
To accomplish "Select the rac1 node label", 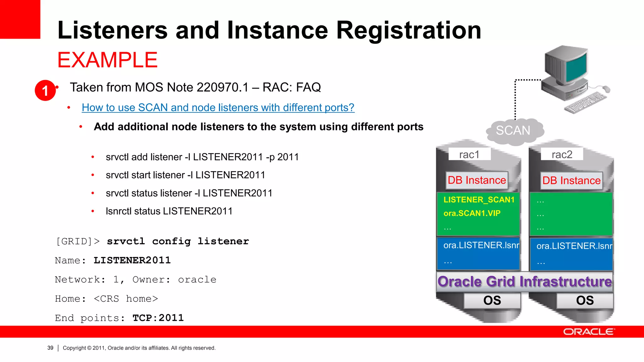I will [469, 154].
